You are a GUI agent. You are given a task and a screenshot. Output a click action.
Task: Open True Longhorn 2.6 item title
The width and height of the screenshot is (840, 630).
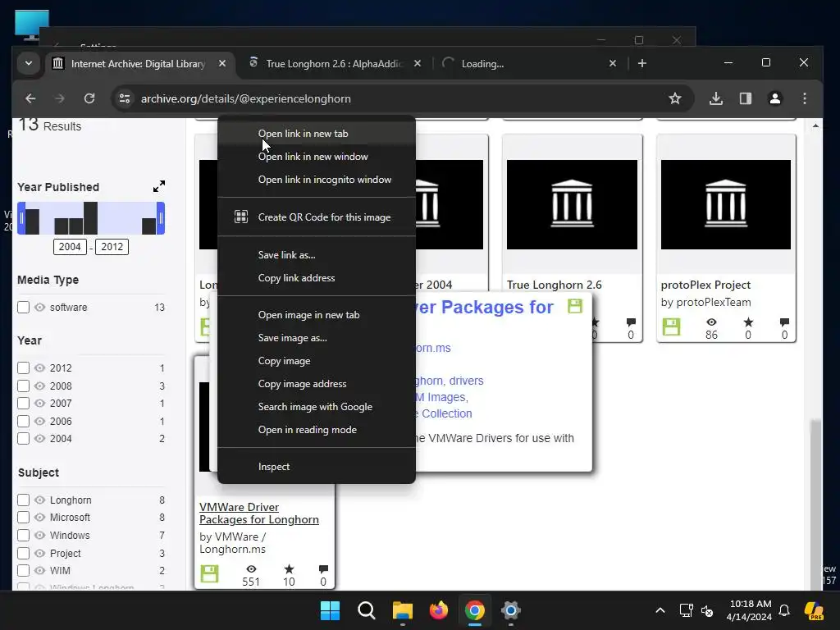click(555, 285)
